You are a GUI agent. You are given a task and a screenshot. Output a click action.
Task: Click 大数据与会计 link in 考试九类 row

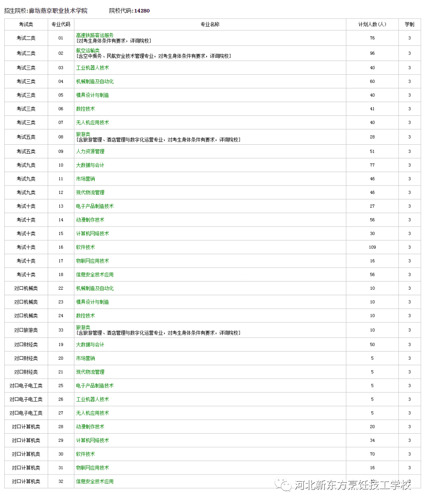90,165
